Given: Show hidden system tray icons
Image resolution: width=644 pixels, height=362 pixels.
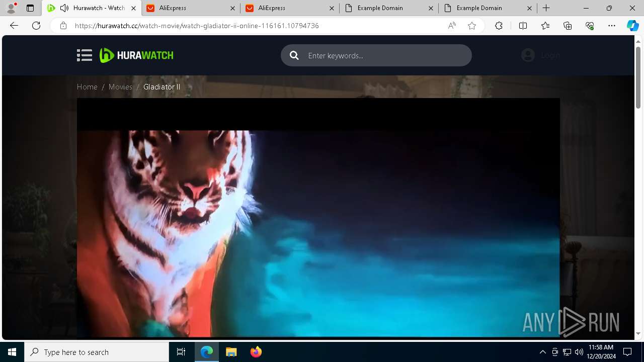Looking at the screenshot, I should point(542,352).
